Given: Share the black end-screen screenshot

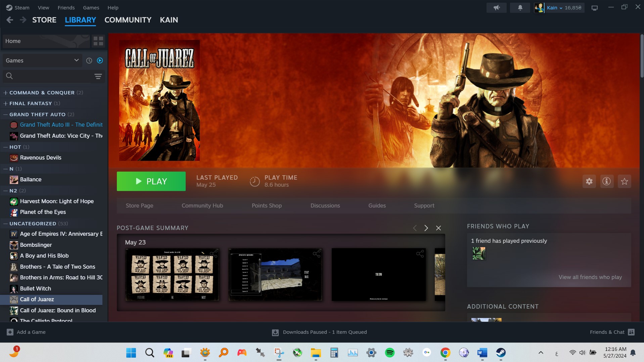Looking at the screenshot, I should coord(420,254).
